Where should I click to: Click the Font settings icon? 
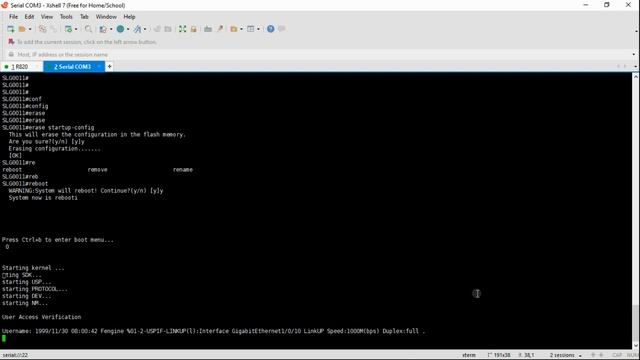tap(138, 29)
